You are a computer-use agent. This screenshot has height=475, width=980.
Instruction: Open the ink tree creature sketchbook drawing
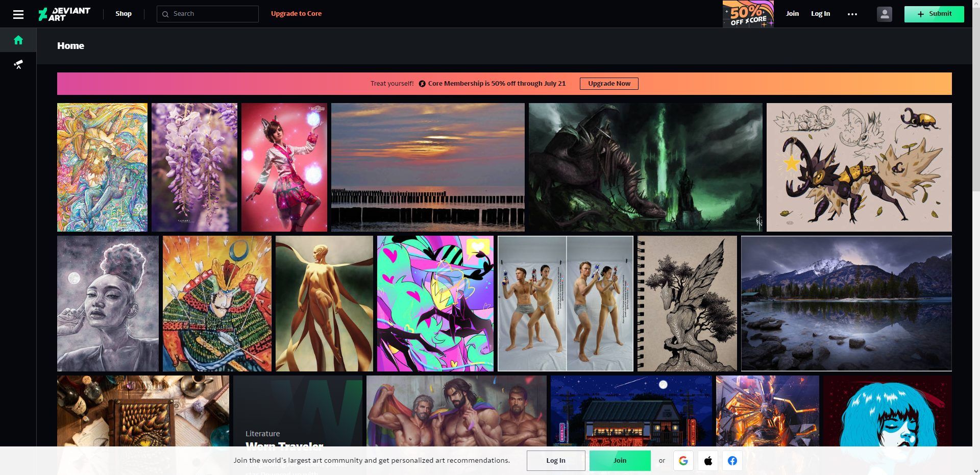point(687,304)
